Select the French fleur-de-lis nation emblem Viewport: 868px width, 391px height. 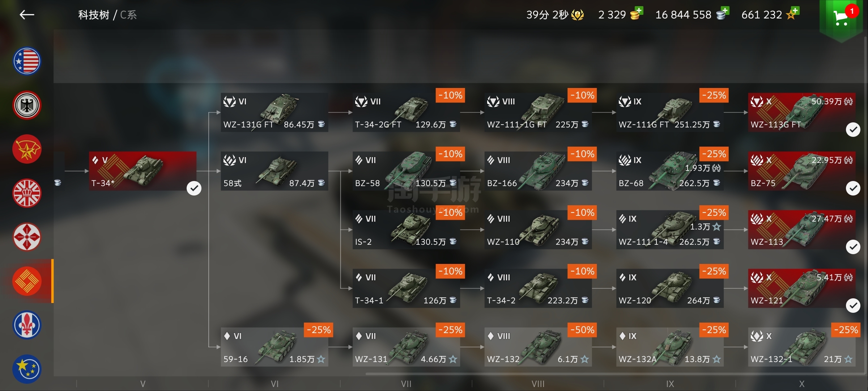point(27,325)
